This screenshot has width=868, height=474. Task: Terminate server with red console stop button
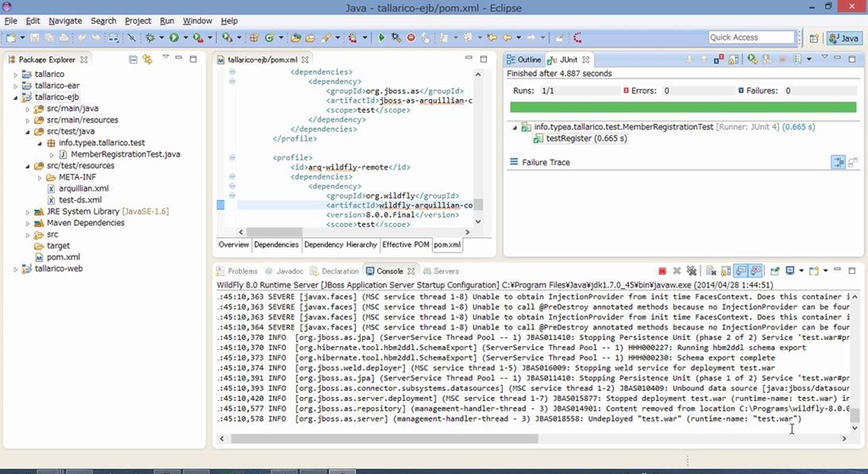[x=662, y=271]
